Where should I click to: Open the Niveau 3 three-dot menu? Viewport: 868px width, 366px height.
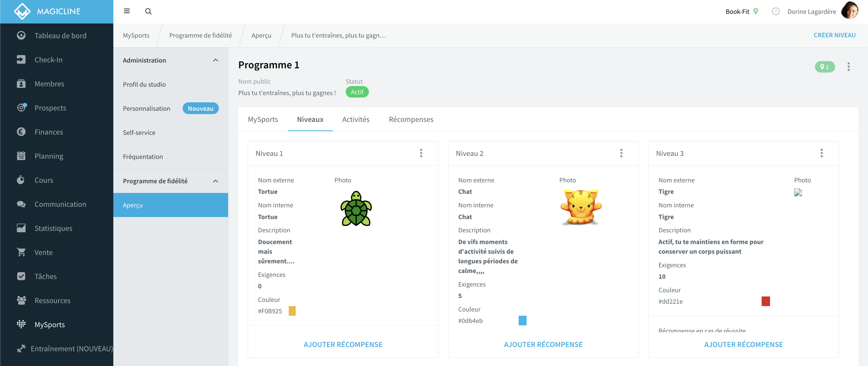pos(821,153)
